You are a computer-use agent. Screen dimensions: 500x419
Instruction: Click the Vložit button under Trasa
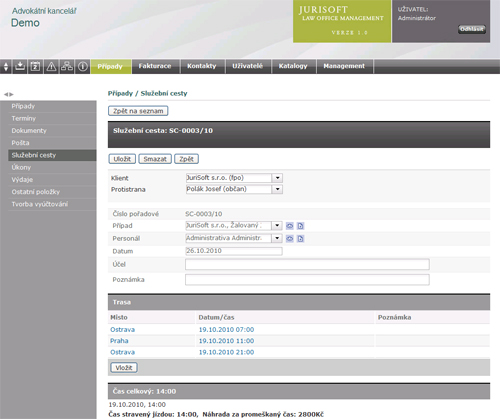pos(124,368)
